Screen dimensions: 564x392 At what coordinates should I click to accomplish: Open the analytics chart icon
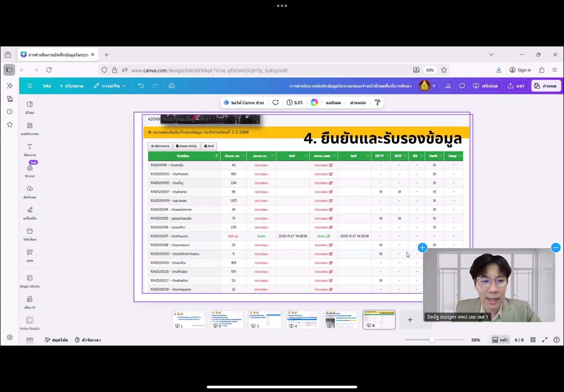(x=448, y=86)
